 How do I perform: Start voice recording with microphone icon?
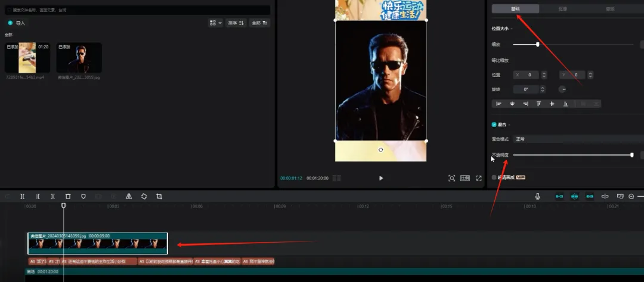click(x=538, y=197)
